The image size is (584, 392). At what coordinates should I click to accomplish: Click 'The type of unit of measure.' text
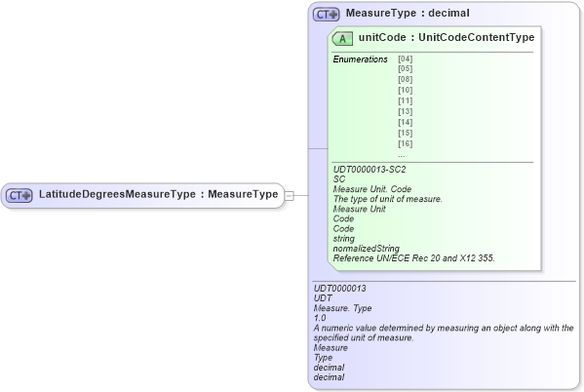coord(388,199)
